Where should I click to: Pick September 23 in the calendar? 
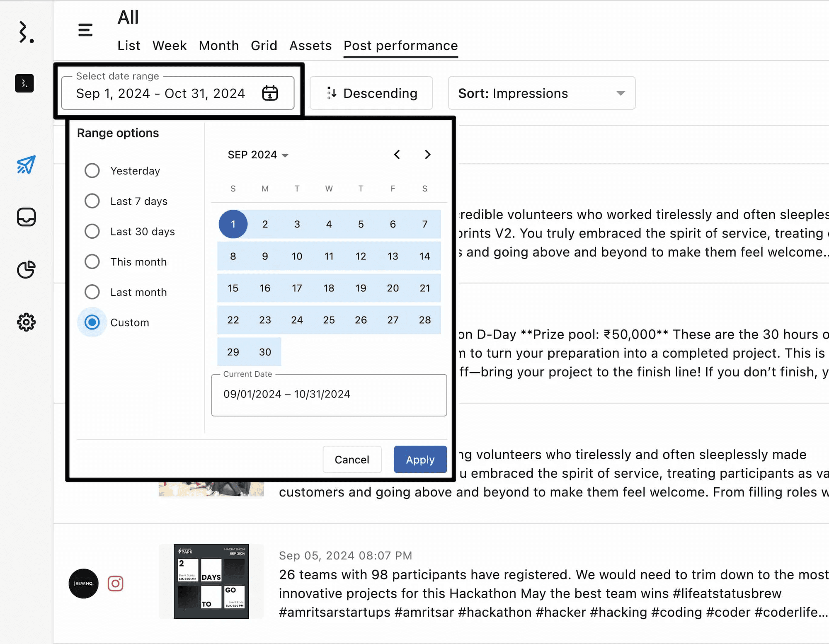pyautogui.click(x=265, y=320)
